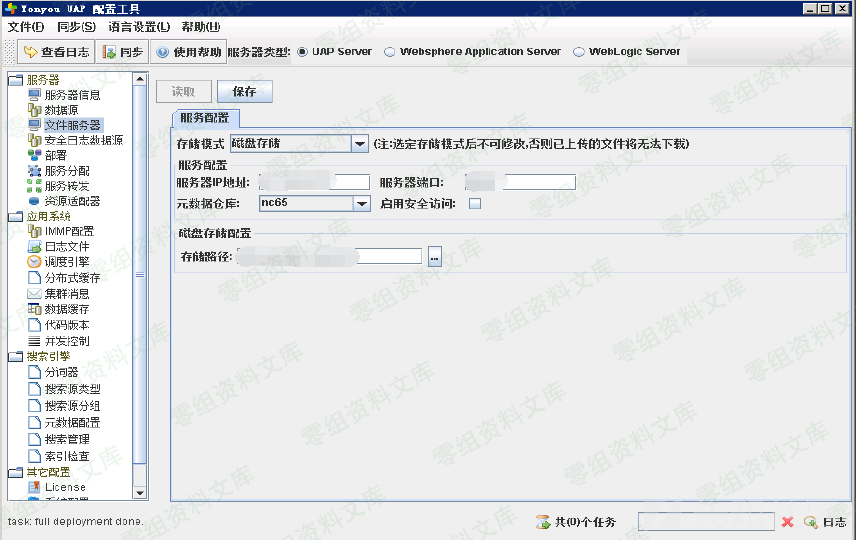The image size is (856, 540).
Task: Open 集群消息 in the sidebar
Action: [66, 294]
